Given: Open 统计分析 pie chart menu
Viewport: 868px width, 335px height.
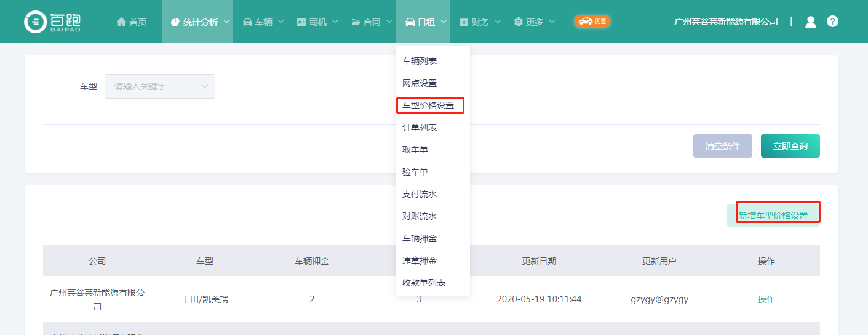Looking at the screenshot, I should click(175, 22).
